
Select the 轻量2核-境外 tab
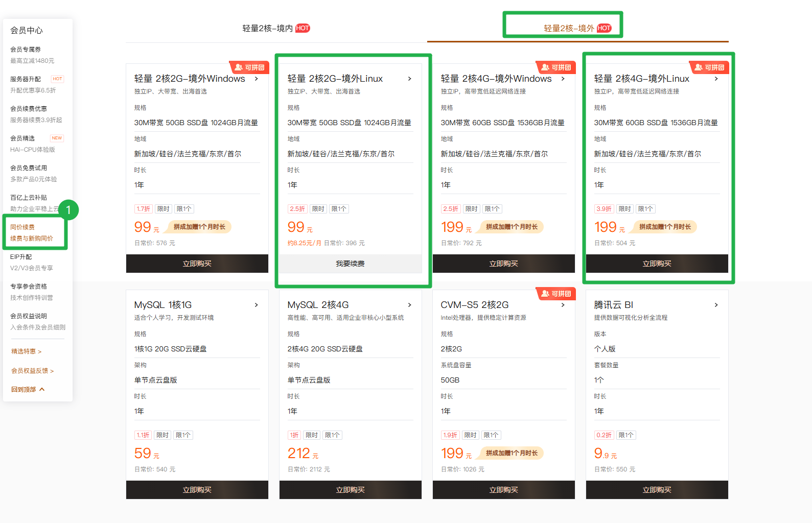(x=568, y=28)
